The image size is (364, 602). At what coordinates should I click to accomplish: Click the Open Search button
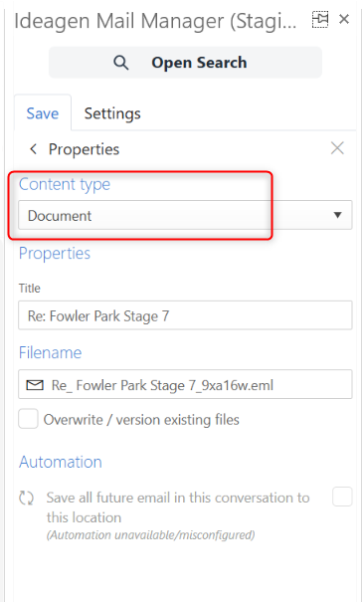click(x=185, y=63)
